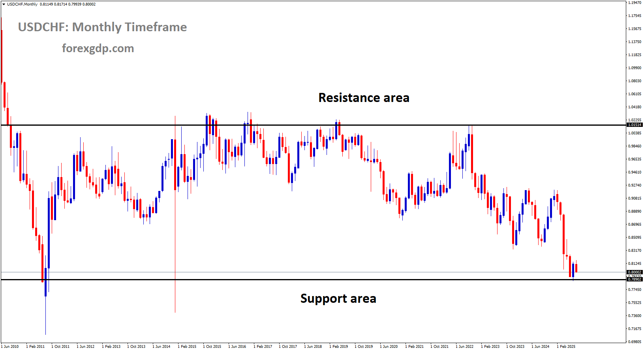
Task: Click the 0.73600 price axis label
Action: 635,316
